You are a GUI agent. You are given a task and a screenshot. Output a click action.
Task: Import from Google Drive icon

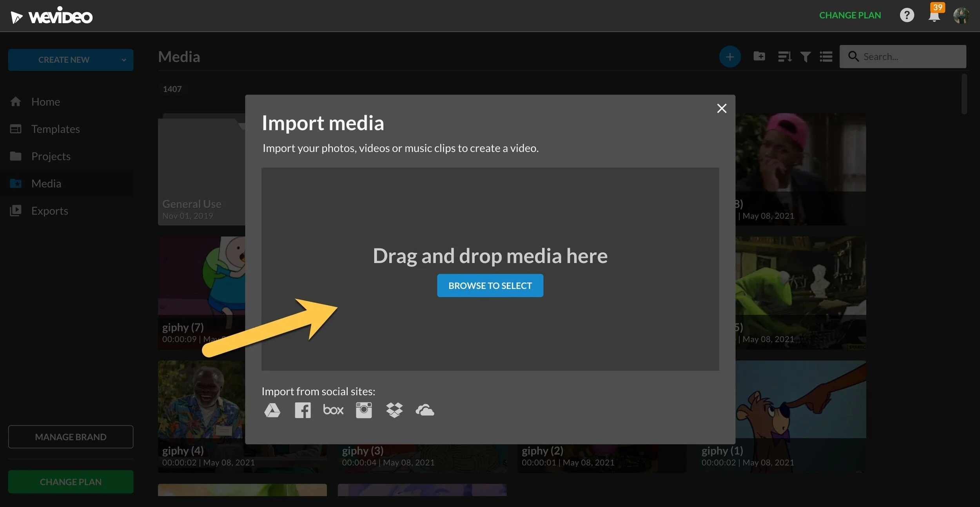click(272, 410)
